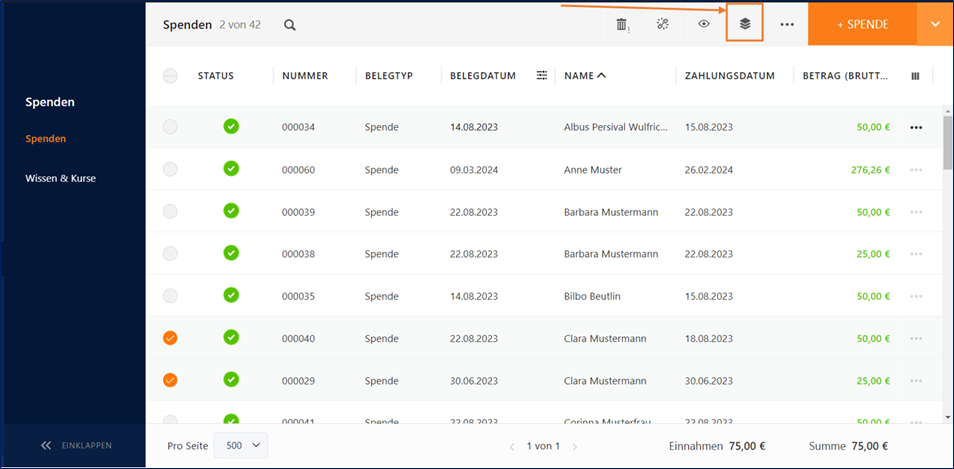Select checkbox for row 000060
The width and height of the screenshot is (954, 469).
pyautogui.click(x=170, y=170)
